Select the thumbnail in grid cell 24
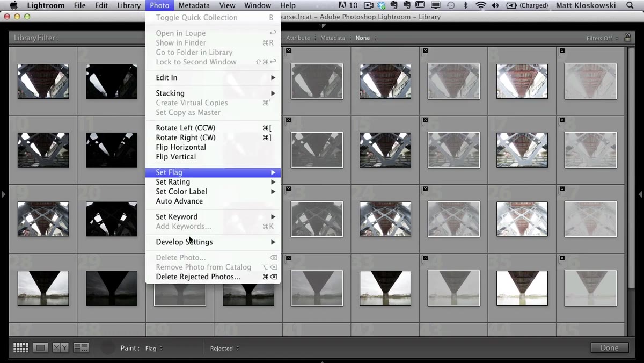644x363 pixels. 385,219
